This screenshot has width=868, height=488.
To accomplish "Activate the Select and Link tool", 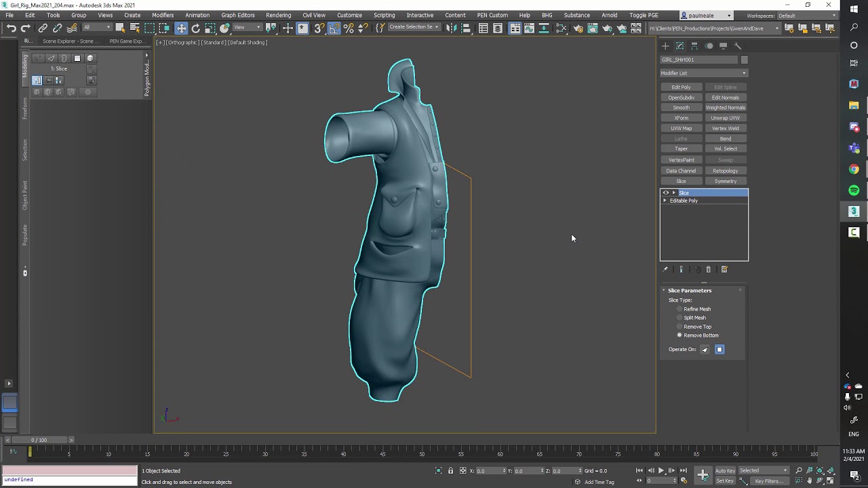I will (x=43, y=28).
